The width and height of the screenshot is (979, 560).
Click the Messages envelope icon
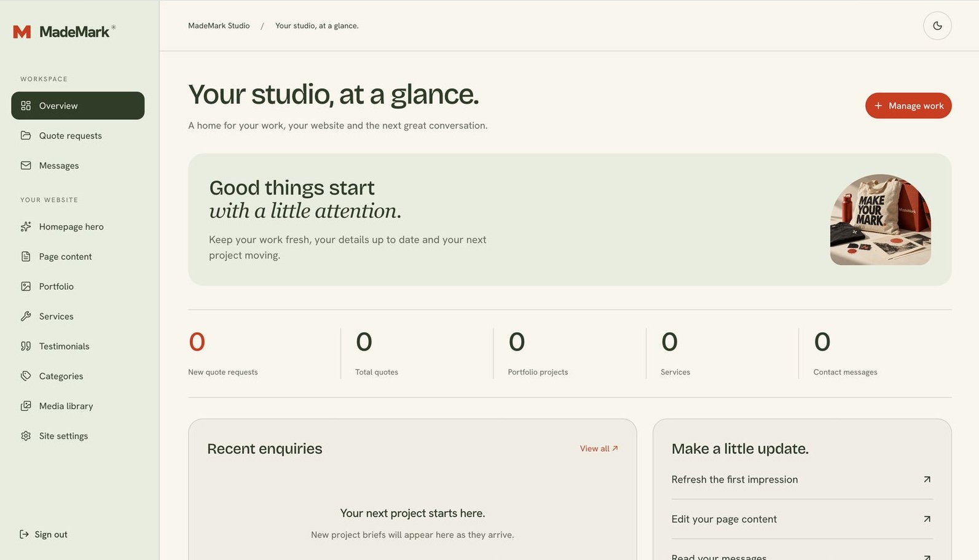coord(26,166)
